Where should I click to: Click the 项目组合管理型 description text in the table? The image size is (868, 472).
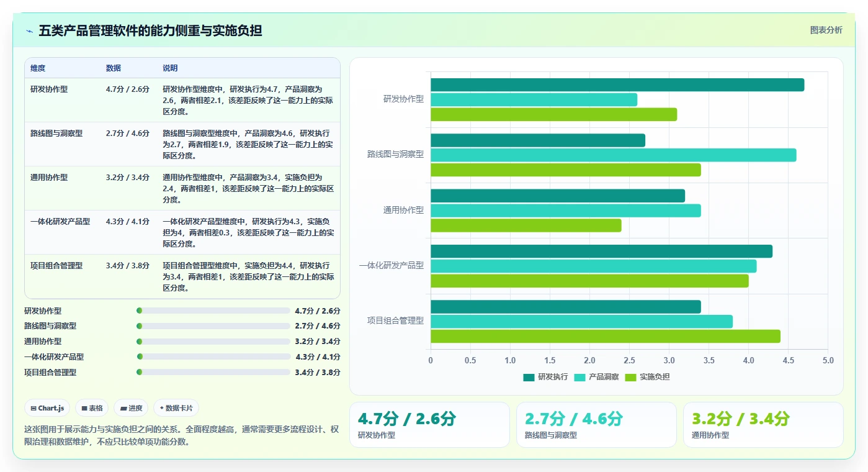[248, 277]
